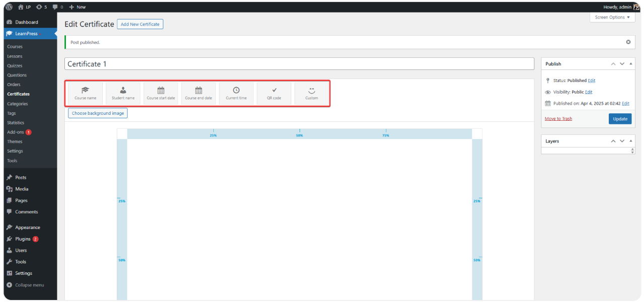This screenshot has height=302, width=644.
Task: Add the Course name field to certificate
Action: click(x=85, y=93)
